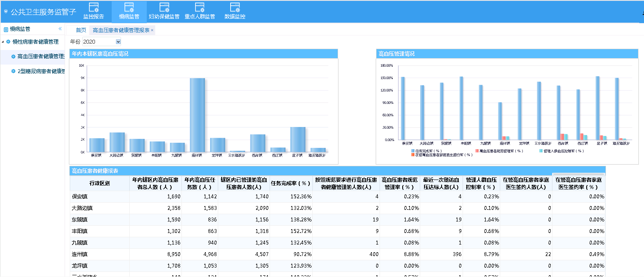Image resolution: width=644 pixels, height=277 pixels.
Task: Click the orange 在管高血压患者家庭医生签约率 legend swatch
Action: 413,155
